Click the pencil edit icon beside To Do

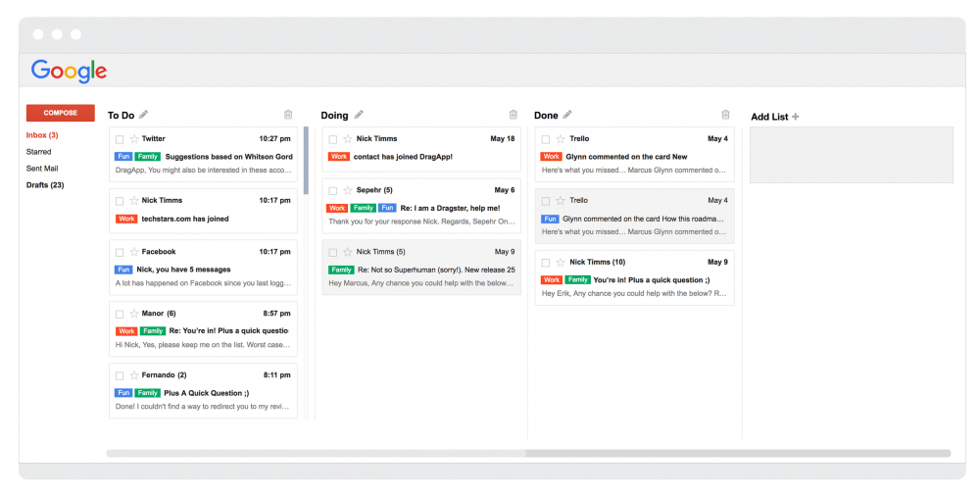click(x=144, y=115)
